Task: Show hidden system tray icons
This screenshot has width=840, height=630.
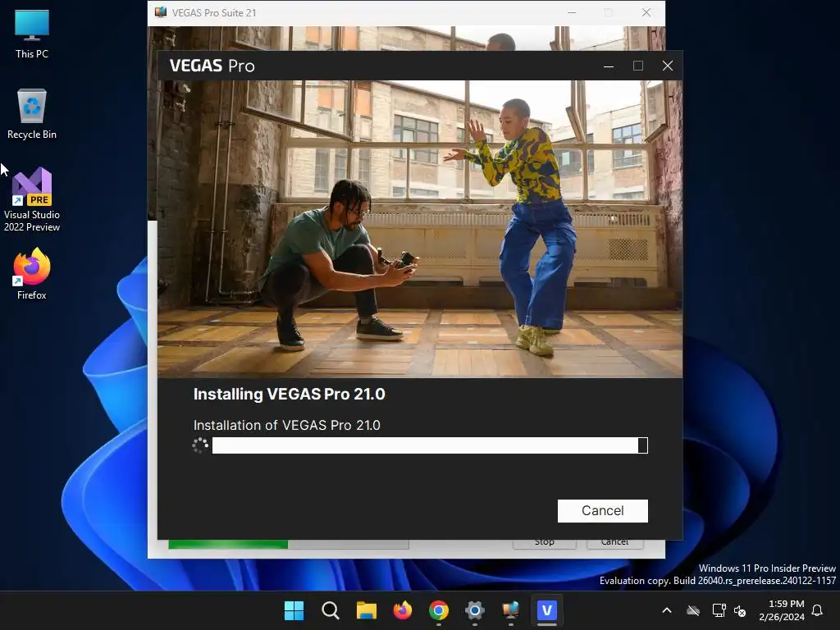Action: pos(667,610)
